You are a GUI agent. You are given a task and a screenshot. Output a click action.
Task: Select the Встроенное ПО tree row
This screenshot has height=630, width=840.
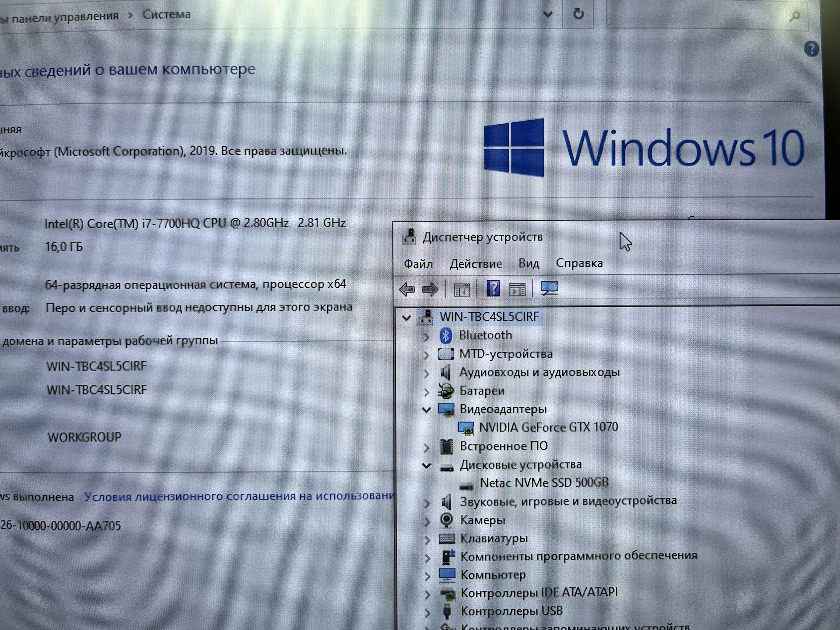pyautogui.click(x=504, y=446)
